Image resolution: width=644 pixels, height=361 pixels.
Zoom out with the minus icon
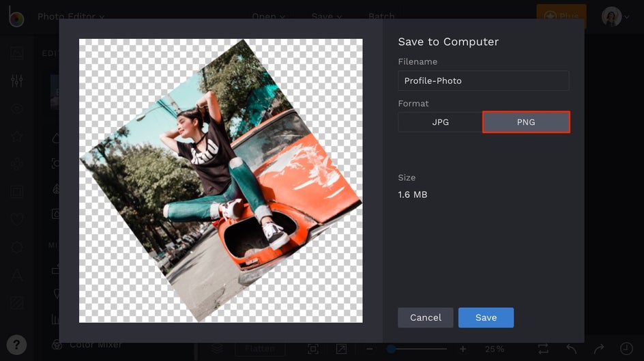tap(369, 349)
